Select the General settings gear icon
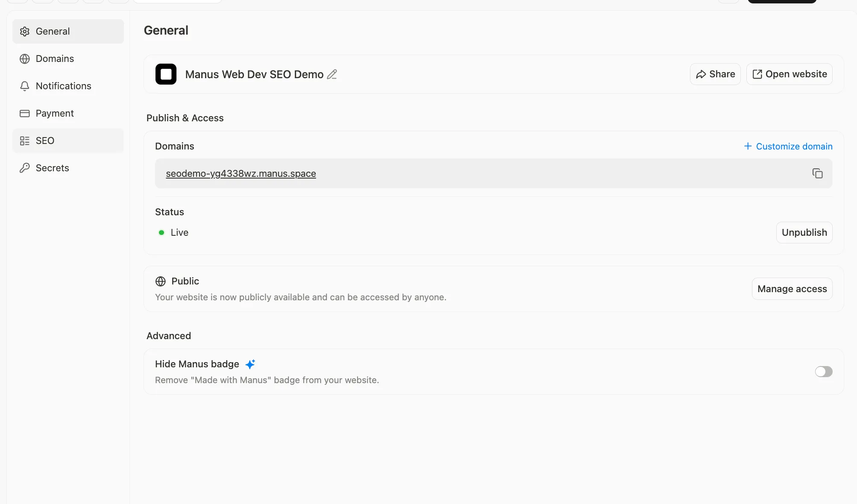The width and height of the screenshot is (857, 504). (x=25, y=31)
